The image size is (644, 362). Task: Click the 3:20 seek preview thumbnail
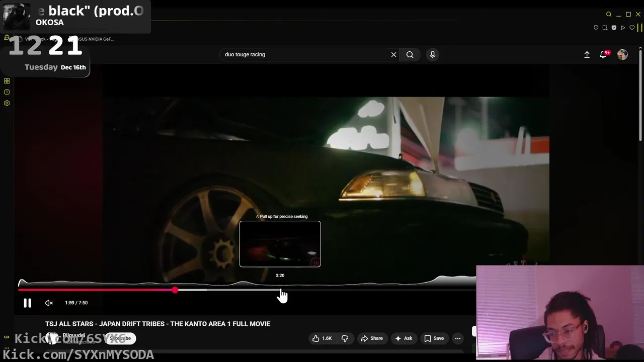(x=280, y=244)
